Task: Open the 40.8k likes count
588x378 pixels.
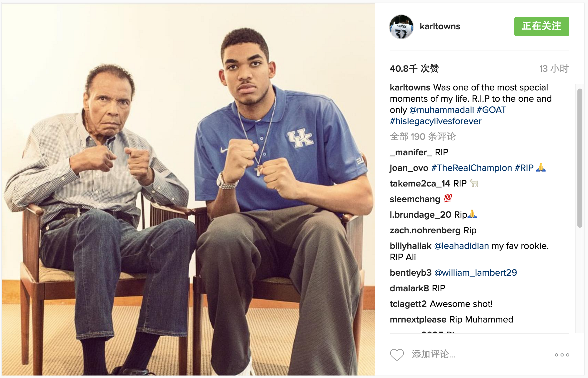Action: pos(414,69)
